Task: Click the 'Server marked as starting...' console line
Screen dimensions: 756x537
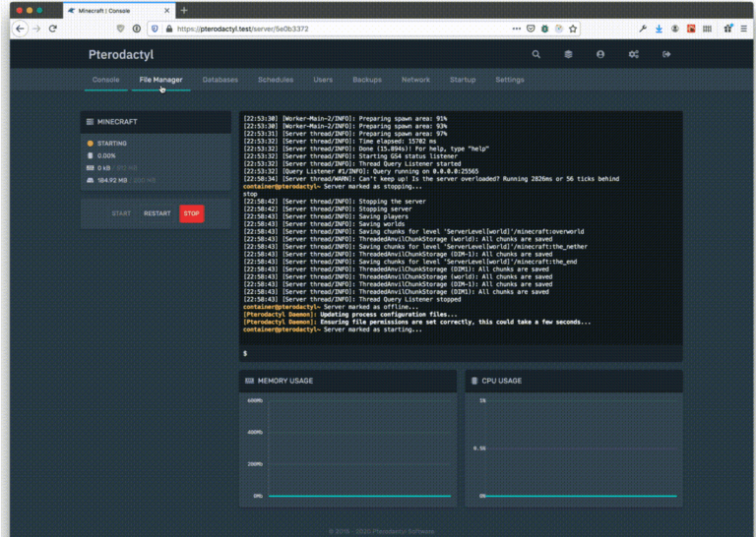Action: tap(332, 329)
